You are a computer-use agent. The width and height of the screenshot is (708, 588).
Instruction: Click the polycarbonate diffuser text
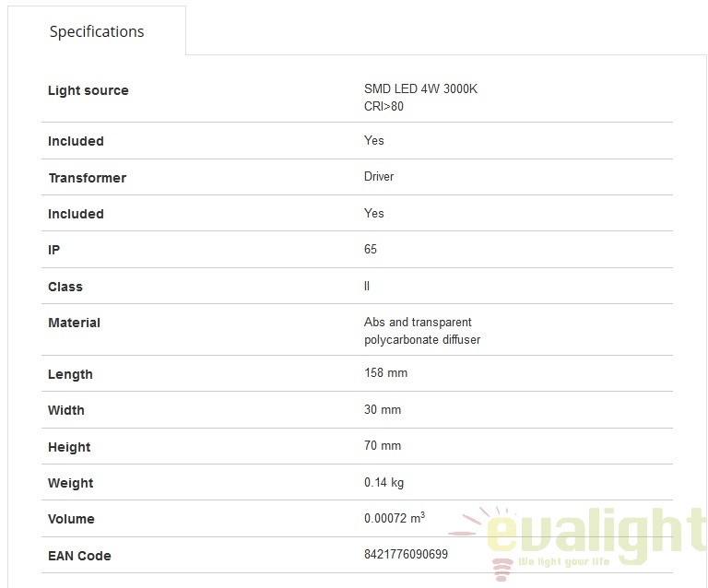click(x=422, y=339)
